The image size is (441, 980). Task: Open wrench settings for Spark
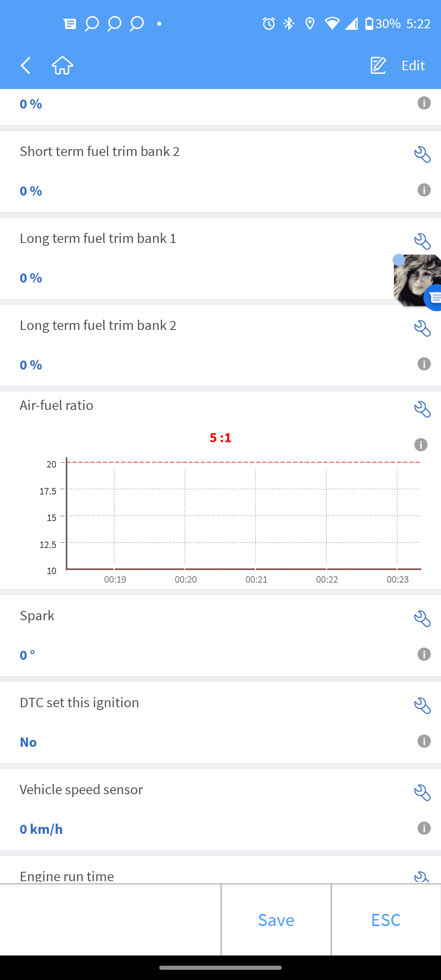click(x=422, y=619)
